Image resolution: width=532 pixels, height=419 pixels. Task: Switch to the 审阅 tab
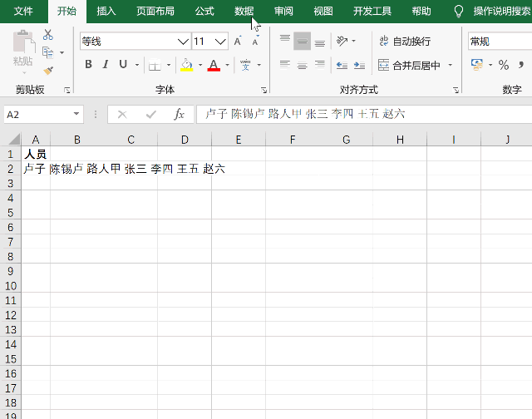pyautogui.click(x=283, y=11)
